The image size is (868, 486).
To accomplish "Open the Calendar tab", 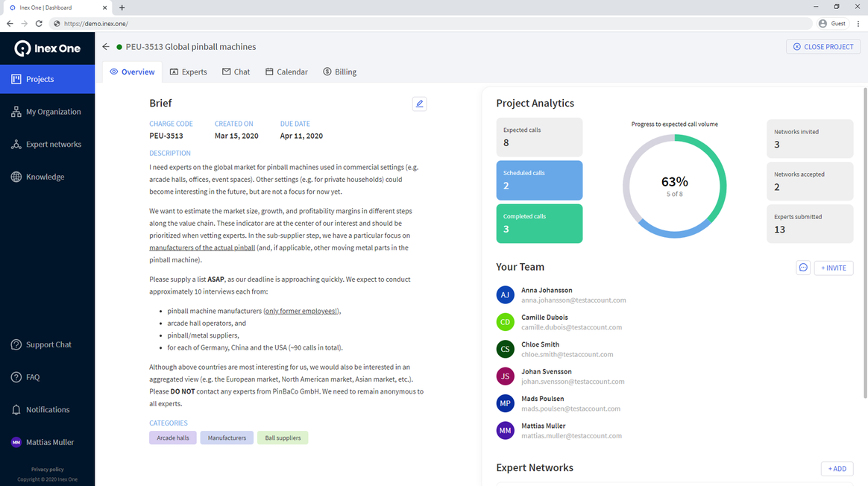I will [286, 72].
